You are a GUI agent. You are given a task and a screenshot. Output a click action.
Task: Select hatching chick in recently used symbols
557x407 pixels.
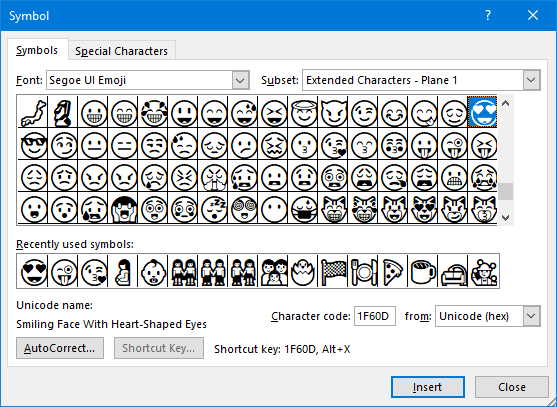(303, 272)
